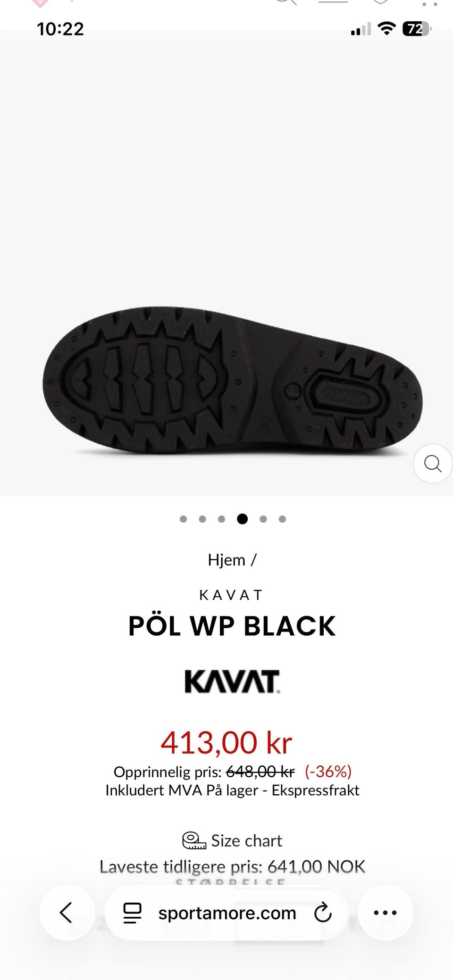This screenshot has width=453, height=980.
Task: Select the fifth image carousel dot
Action: tap(263, 519)
